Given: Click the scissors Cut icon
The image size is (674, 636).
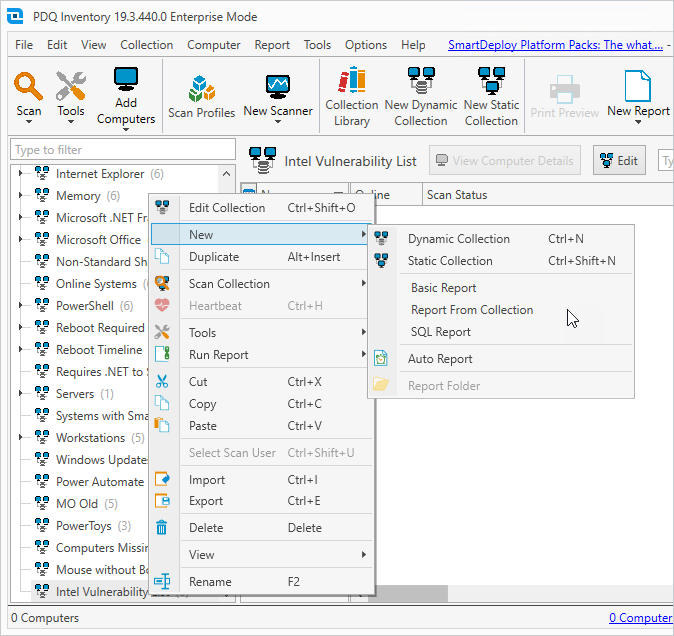Looking at the screenshot, I should 162,381.
